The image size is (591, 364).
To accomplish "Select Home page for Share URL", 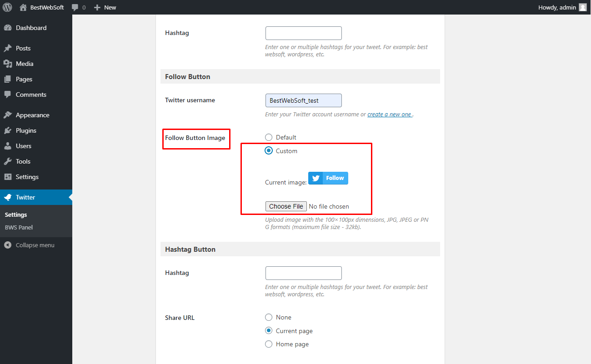I will click(x=269, y=344).
